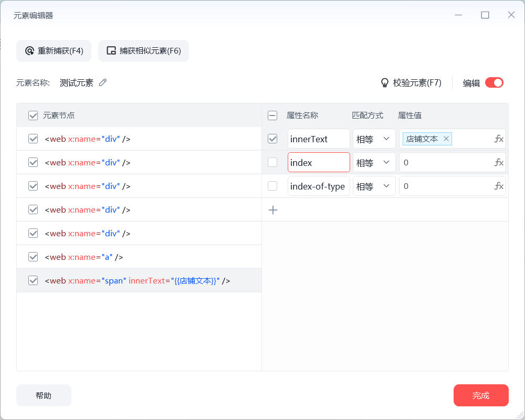Viewport: 525px width, 420px height.
Task: Enable the index-of-type attribute checkbox
Action: (272, 186)
